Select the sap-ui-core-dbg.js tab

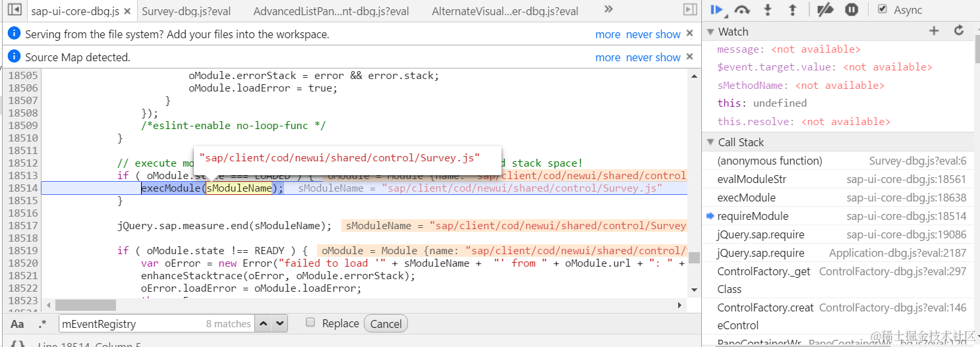[x=75, y=11]
